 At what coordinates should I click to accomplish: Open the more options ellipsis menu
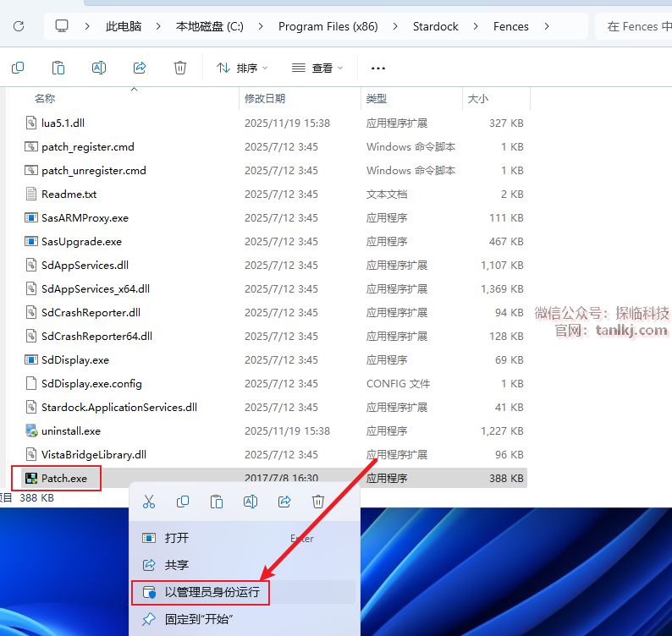[378, 68]
